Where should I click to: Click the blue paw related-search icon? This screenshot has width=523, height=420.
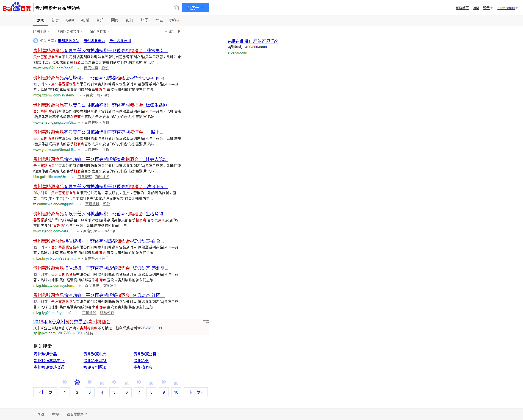[x=36, y=41]
